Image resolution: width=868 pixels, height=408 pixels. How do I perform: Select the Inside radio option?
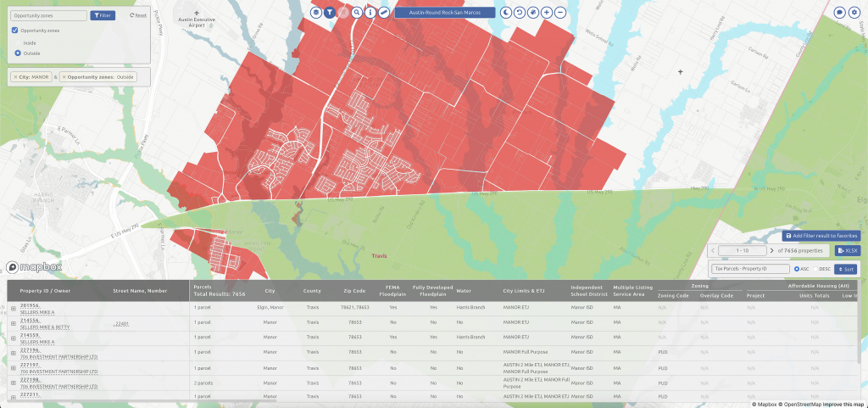(x=18, y=42)
